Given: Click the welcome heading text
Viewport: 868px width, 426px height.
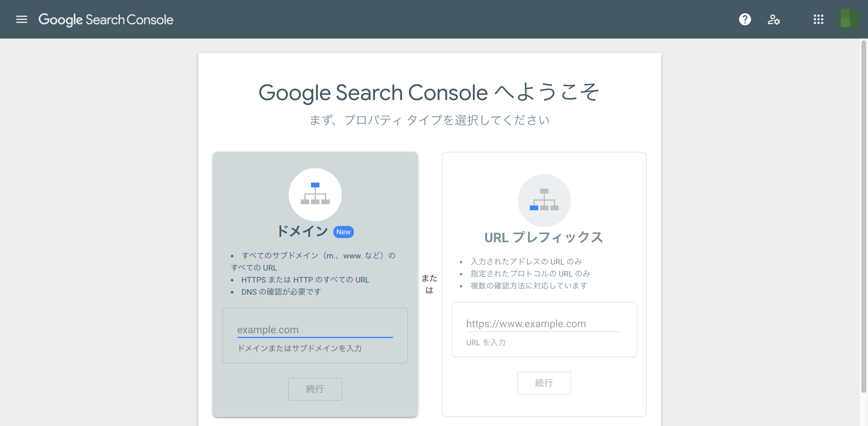Looking at the screenshot, I should point(429,92).
